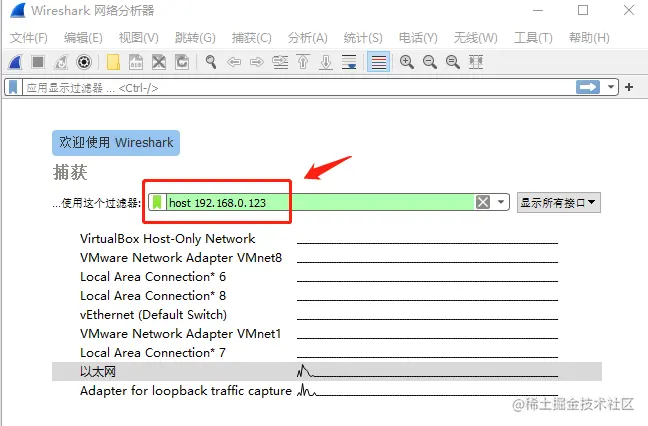Open the 跳转(G) menu
Image resolution: width=648 pixels, height=426 pixels.
195,38
